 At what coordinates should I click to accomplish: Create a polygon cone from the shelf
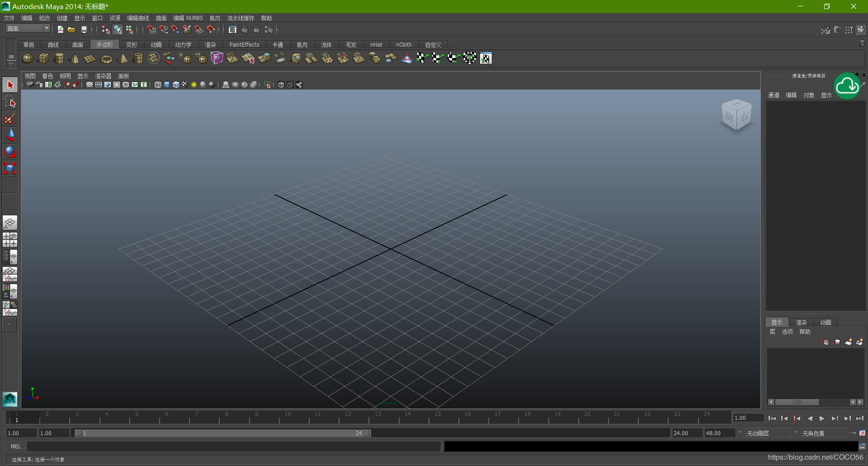[x=75, y=58]
